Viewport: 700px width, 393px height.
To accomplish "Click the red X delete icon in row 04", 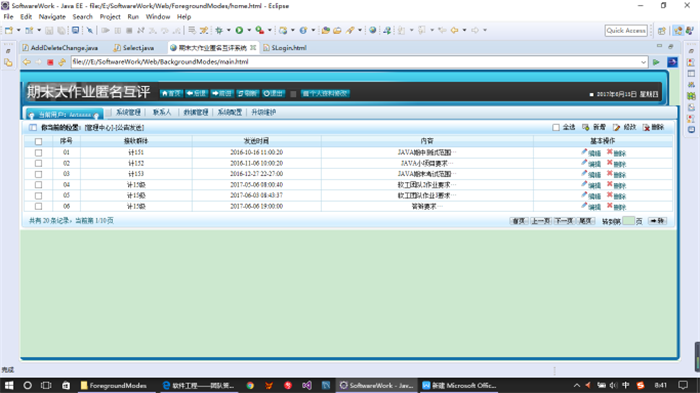I will 609,184.
